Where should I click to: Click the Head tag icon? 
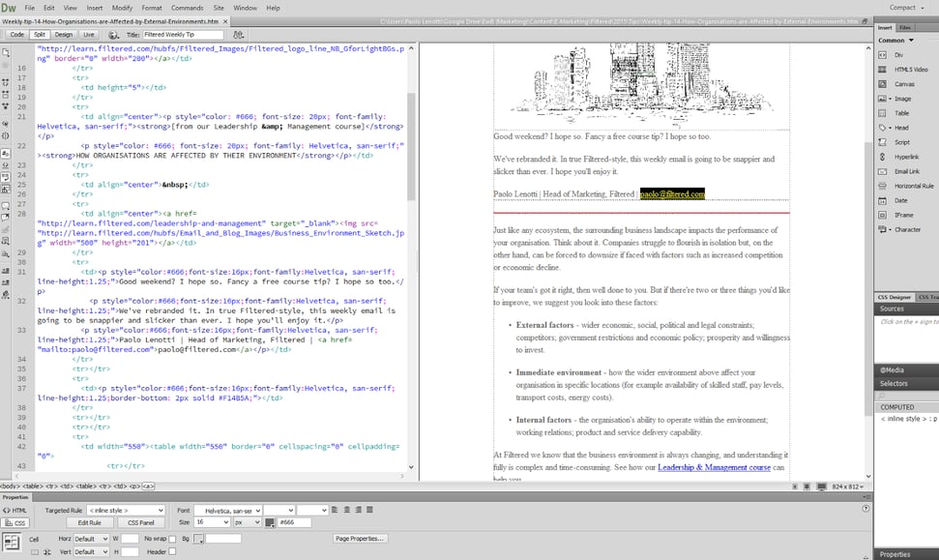[882, 128]
